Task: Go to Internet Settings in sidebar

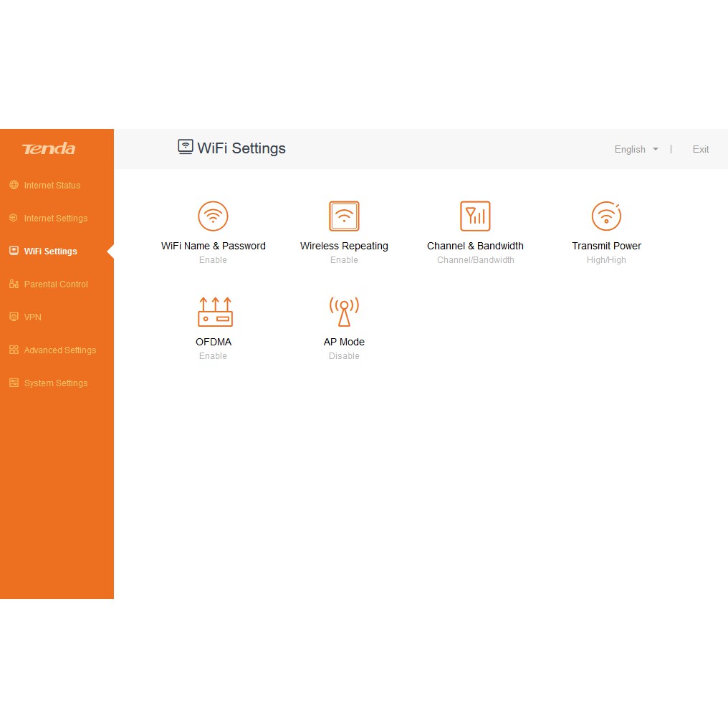Action: [x=55, y=219]
